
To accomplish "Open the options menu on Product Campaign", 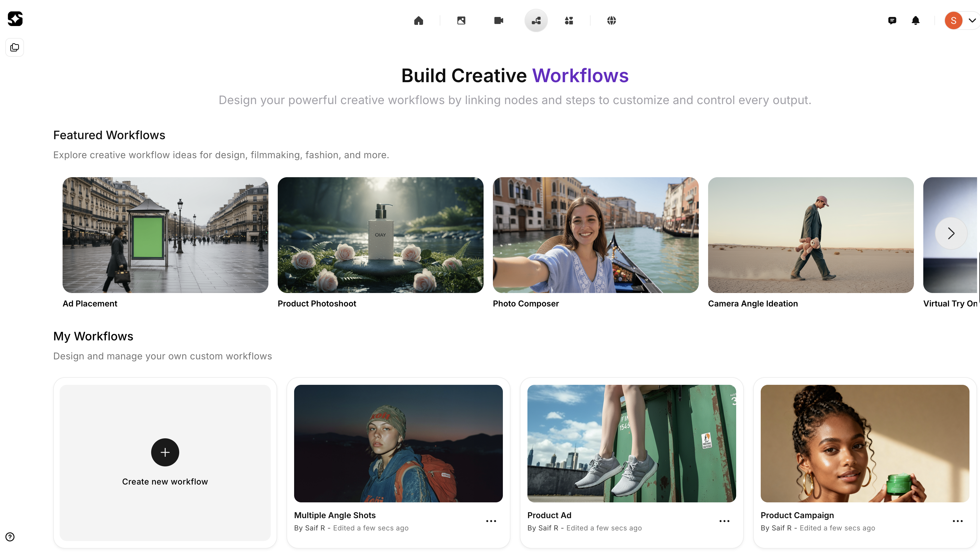I will [x=957, y=521].
